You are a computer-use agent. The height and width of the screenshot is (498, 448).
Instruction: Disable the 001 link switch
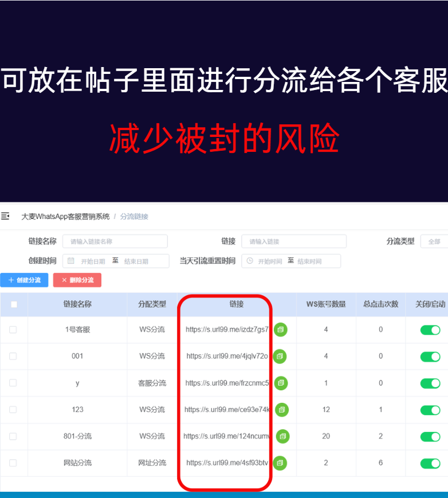430,356
